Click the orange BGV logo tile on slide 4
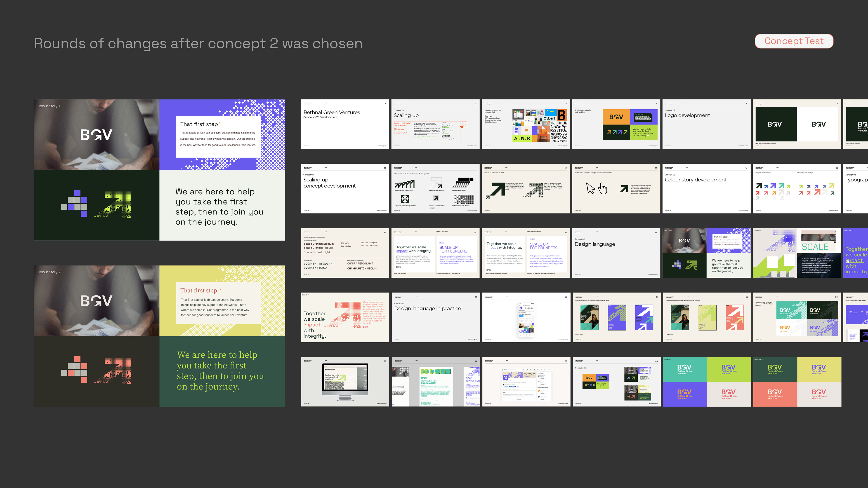Screen dimensions: 868x488 tap(616, 117)
